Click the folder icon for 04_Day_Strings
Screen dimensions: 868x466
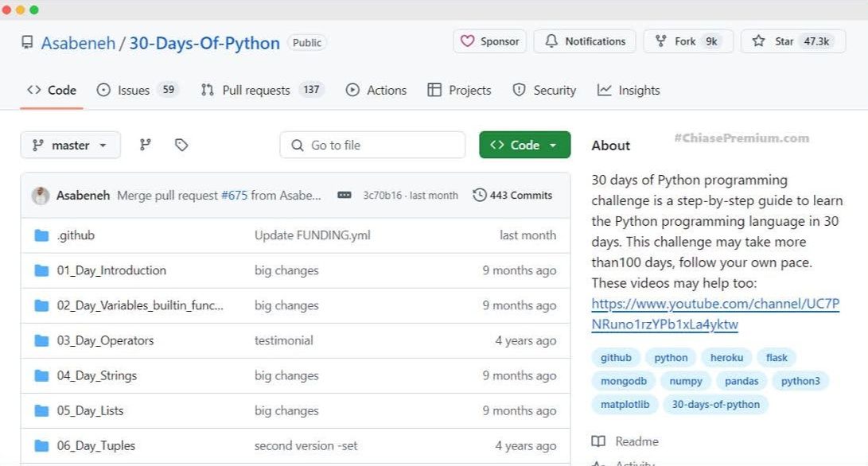pyautogui.click(x=41, y=376)
